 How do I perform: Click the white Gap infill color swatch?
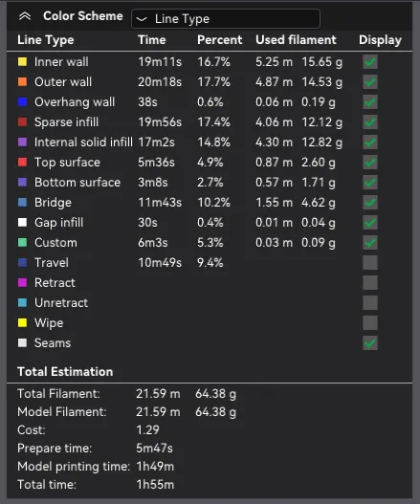pos(23,223)
